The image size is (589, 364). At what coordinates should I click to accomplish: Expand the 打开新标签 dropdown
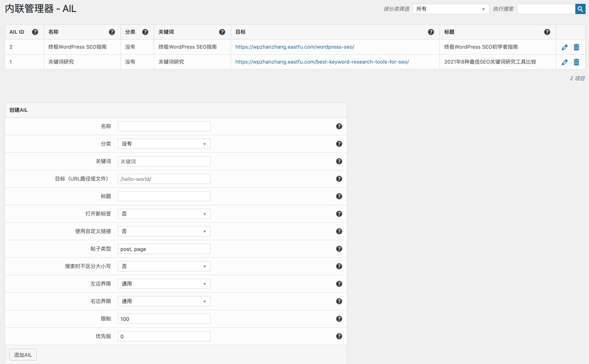click(164, 214)
